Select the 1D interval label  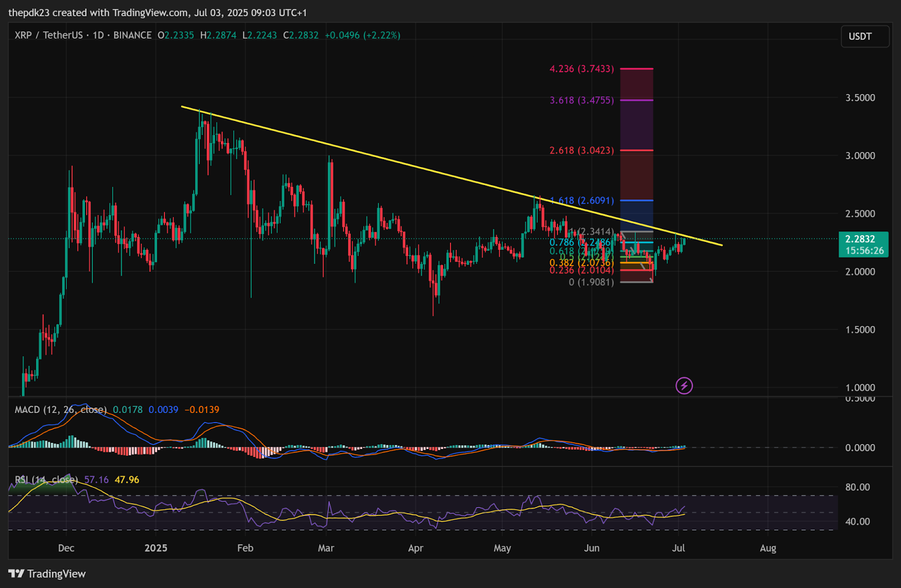point(98,35)
